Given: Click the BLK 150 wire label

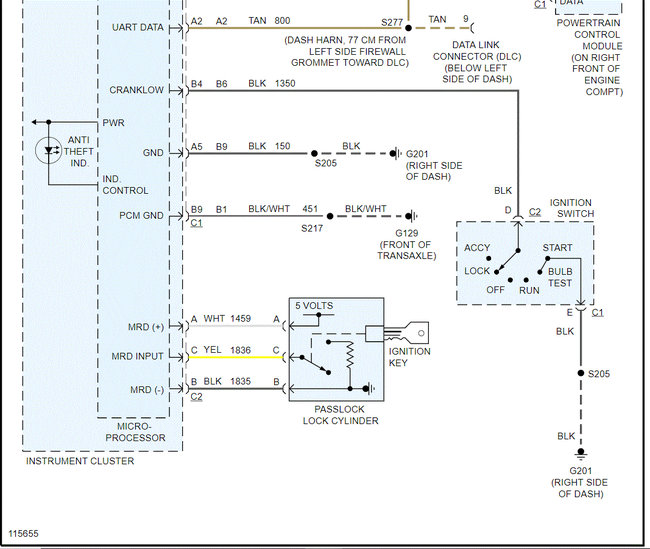Looking at the screenshot, I should [269, 146].
